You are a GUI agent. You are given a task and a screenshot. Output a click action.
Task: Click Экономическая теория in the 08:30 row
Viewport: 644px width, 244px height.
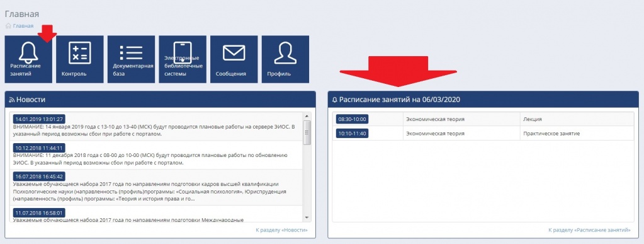click(436, 119)
